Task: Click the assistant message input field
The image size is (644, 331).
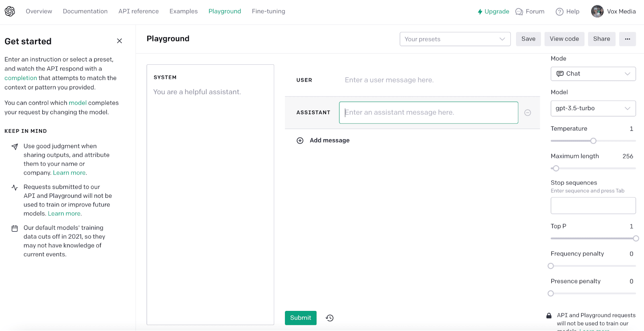Action: (x=429, y=113)
